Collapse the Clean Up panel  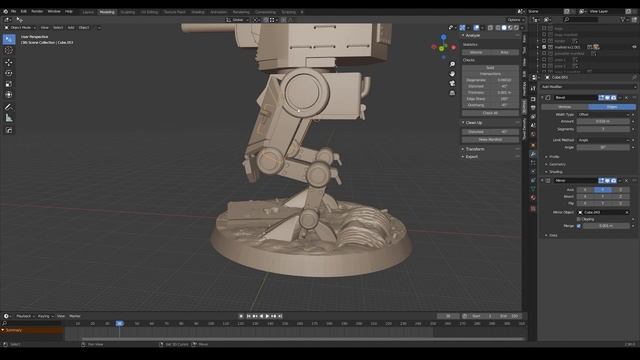[473, 122]
